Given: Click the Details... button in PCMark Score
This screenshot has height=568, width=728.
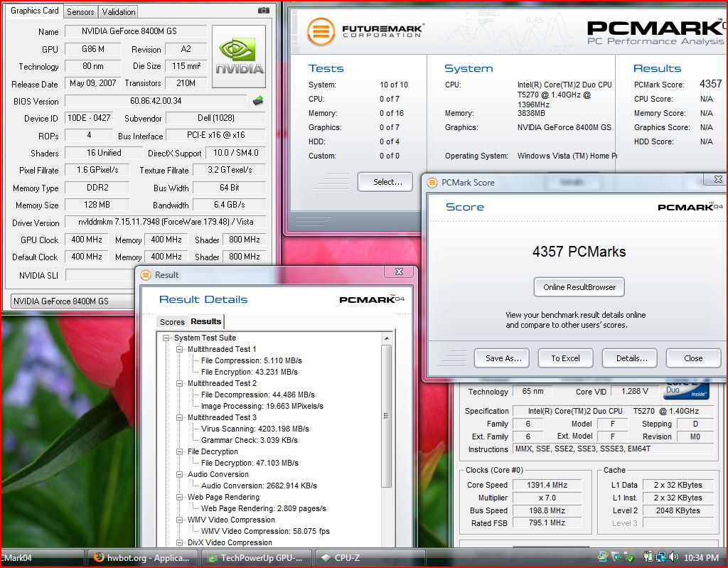Looking at the screenshot, I should coord(630,358).
